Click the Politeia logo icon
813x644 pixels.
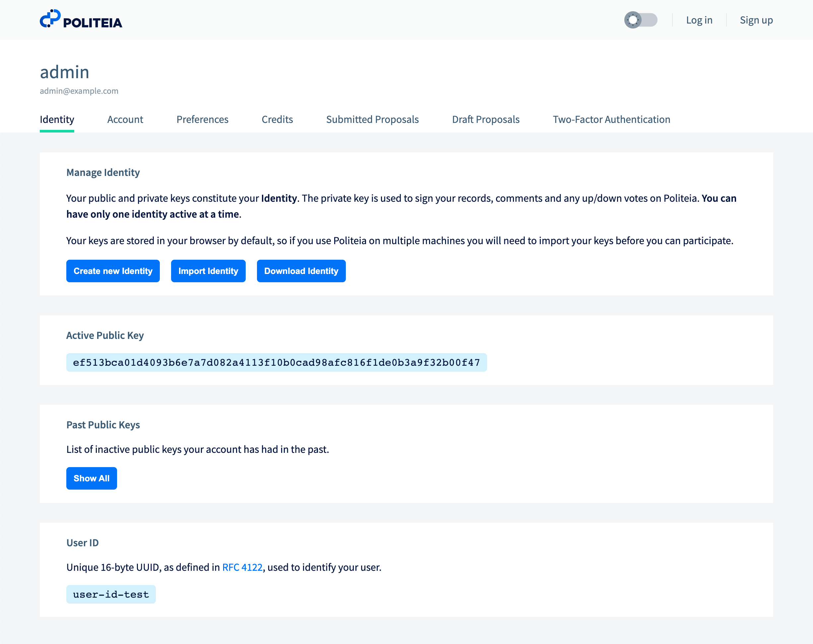click(x=50, y=19)
